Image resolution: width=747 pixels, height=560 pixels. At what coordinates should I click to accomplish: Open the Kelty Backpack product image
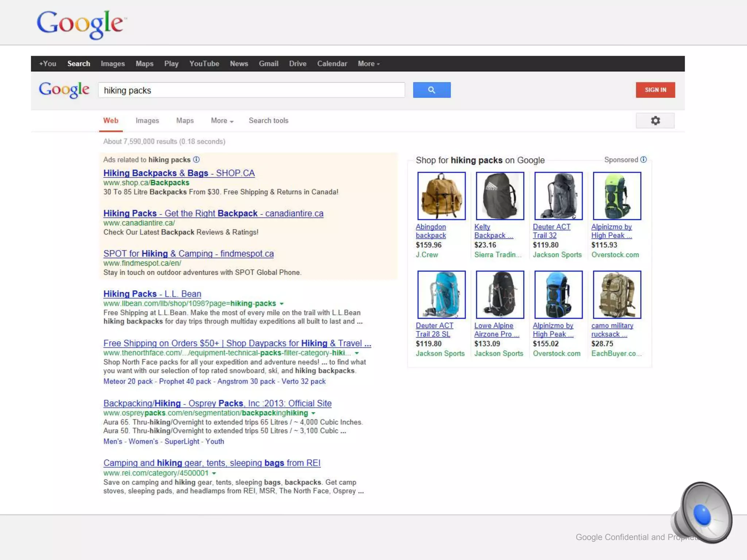coord(500,196)
